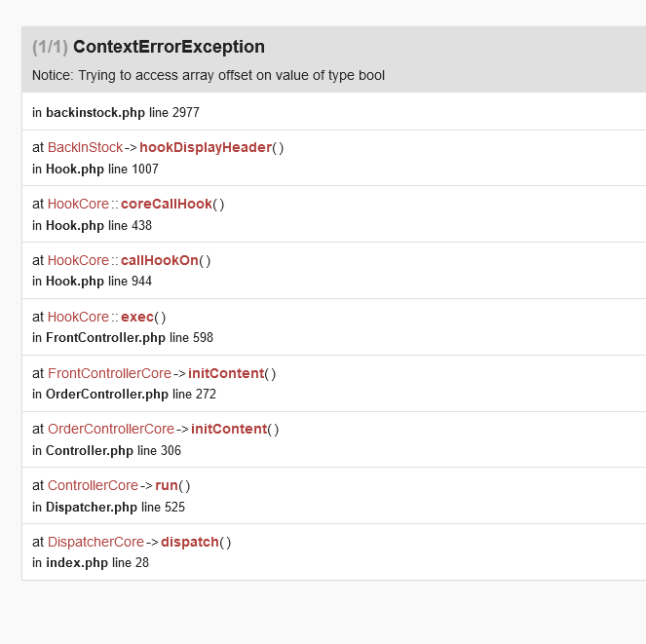Click the hookDisplayHeader method link
The height and width of the screenshot is (644, 646).
(206, 147)
